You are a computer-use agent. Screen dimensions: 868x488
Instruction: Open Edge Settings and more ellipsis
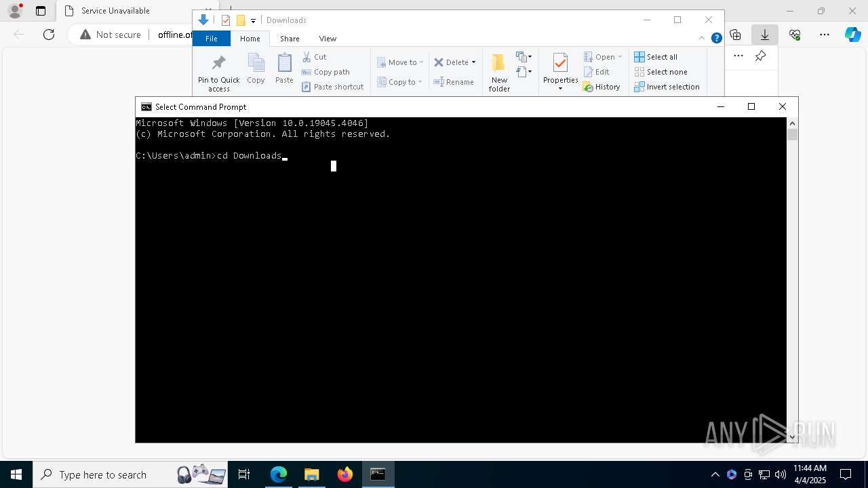825,35
